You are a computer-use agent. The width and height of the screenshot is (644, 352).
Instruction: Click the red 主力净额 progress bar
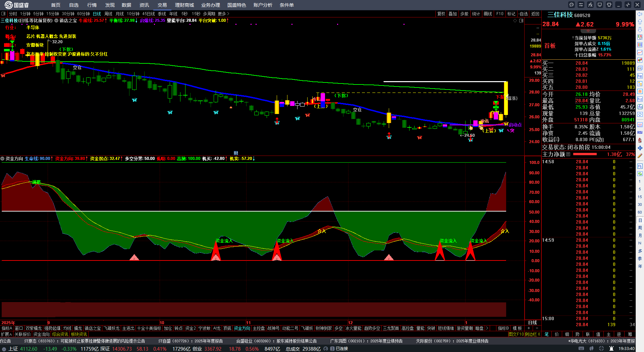pos(585,154)
